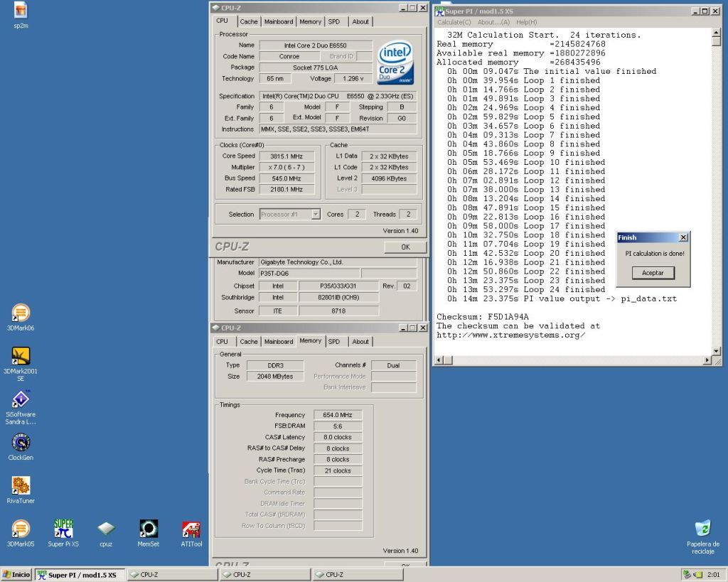
Task: Click the CAS# Latency 8.0 clocks field
Action: click(x=338, y=437)
